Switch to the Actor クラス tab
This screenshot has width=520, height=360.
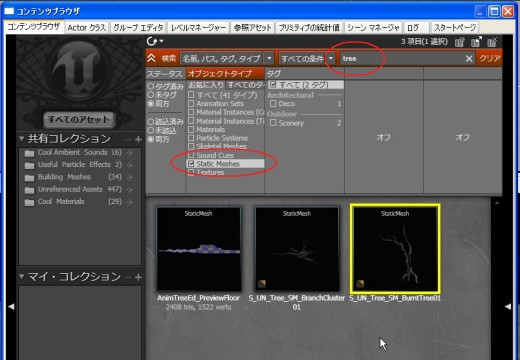[87, 28]
